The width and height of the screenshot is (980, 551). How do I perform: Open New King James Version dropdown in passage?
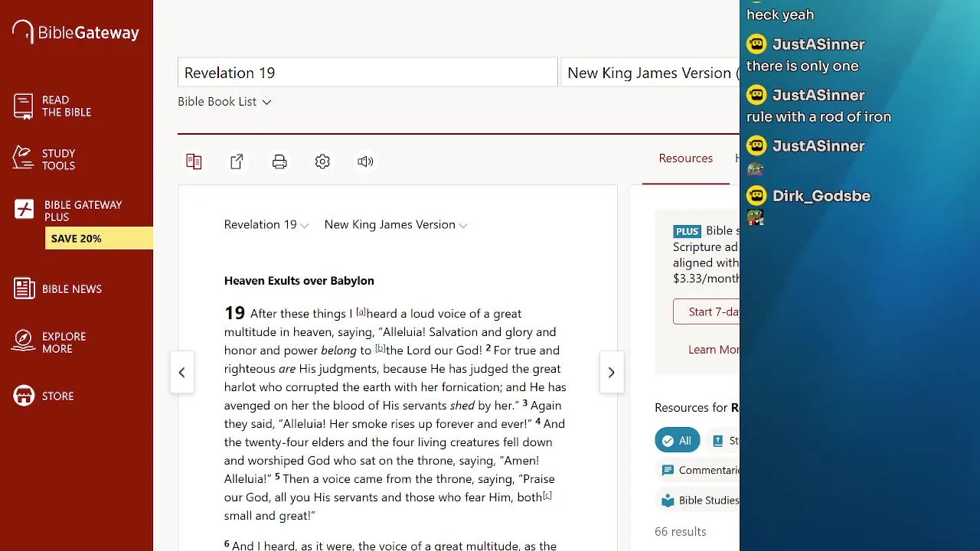pos(396,224)
